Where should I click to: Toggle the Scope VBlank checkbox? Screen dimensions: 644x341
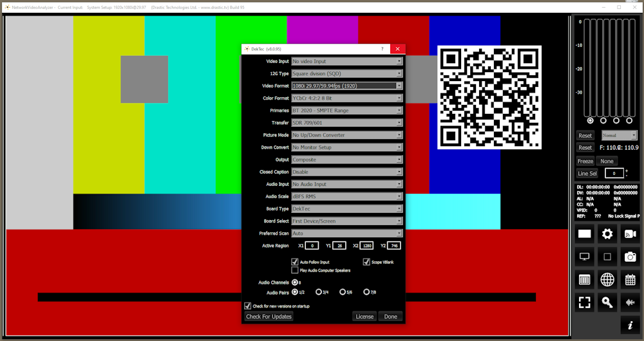(366, 262)
